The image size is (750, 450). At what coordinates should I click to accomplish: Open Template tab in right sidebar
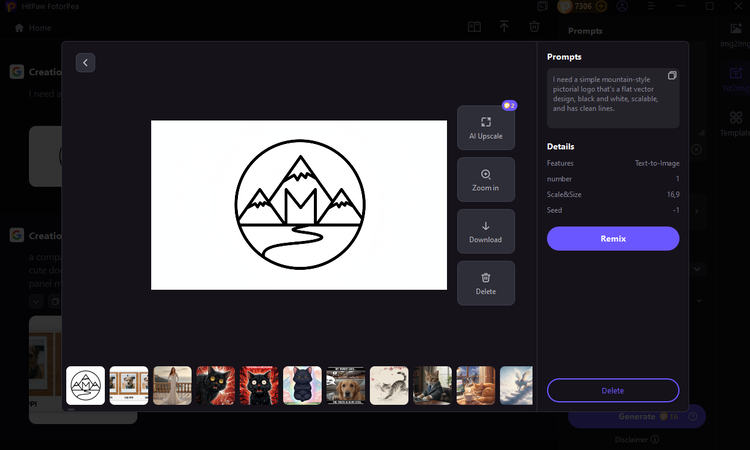[x=736, y=124]
